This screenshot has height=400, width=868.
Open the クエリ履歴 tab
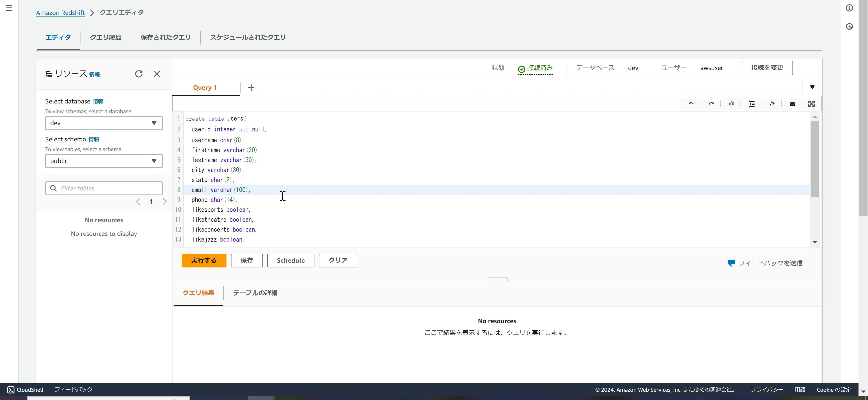[106, 37]
